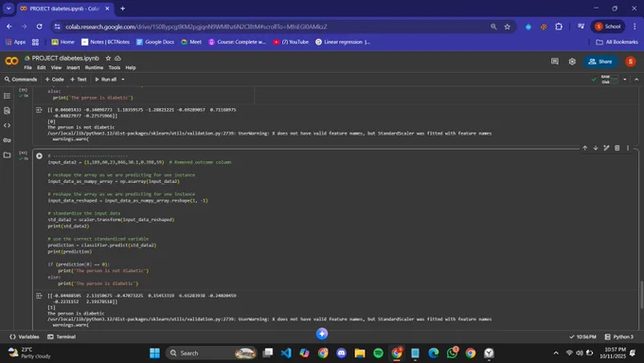644x363 pixels.
Task: Click the School profile chip
Action: pos(607,27)
